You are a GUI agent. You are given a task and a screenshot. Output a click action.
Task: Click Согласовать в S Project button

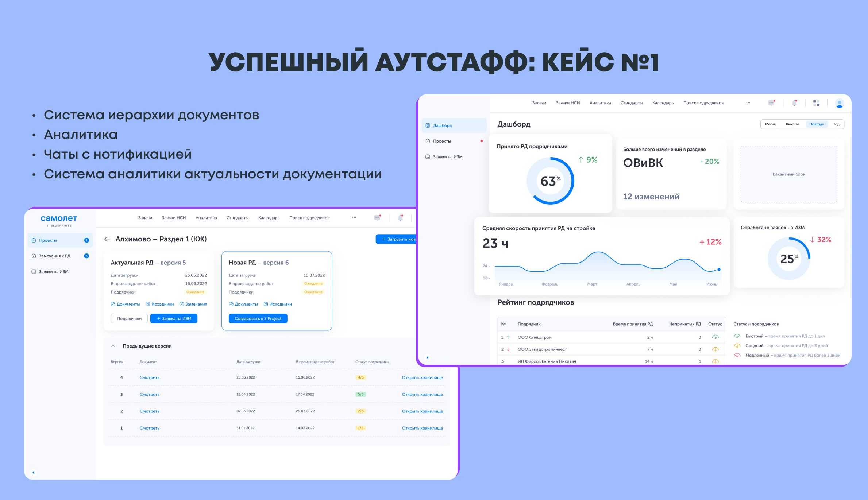(258, 318)
